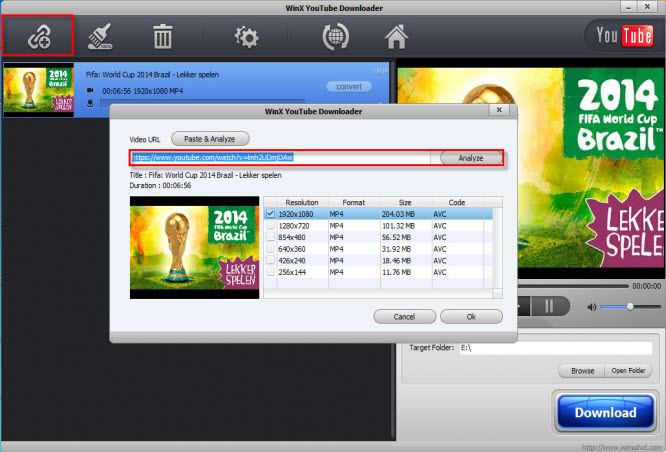The image size is (666, 452).
Task: Click the big blue Download button
Action: pyautogui.click(x=605, y=412)
